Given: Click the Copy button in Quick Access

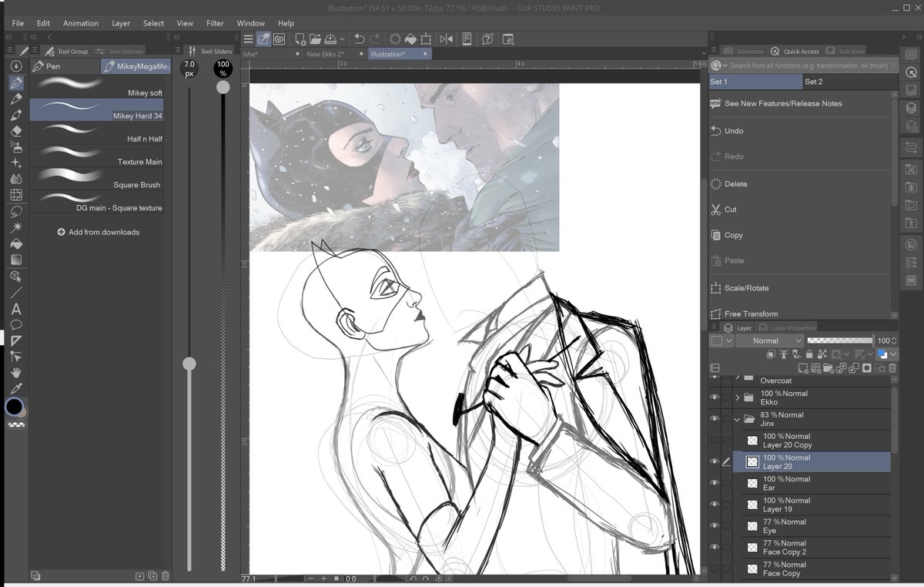Looking at the screenshot, I should pos(733,235).
